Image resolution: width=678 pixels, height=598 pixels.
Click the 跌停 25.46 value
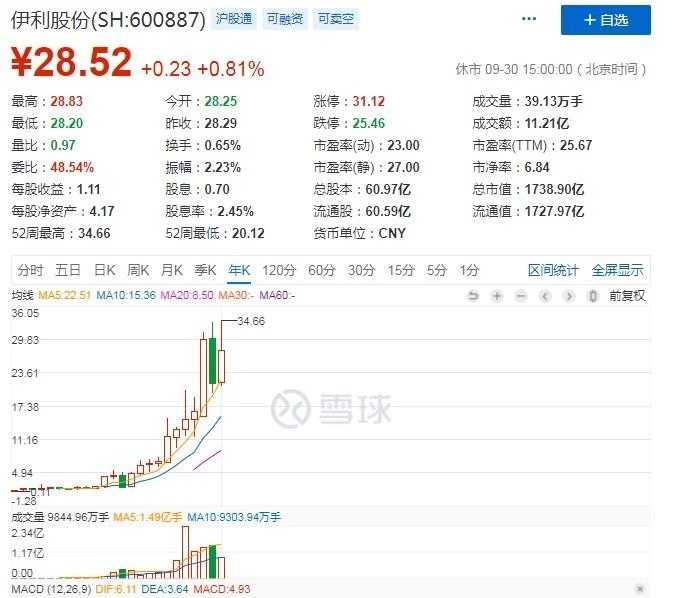(368, 123)
